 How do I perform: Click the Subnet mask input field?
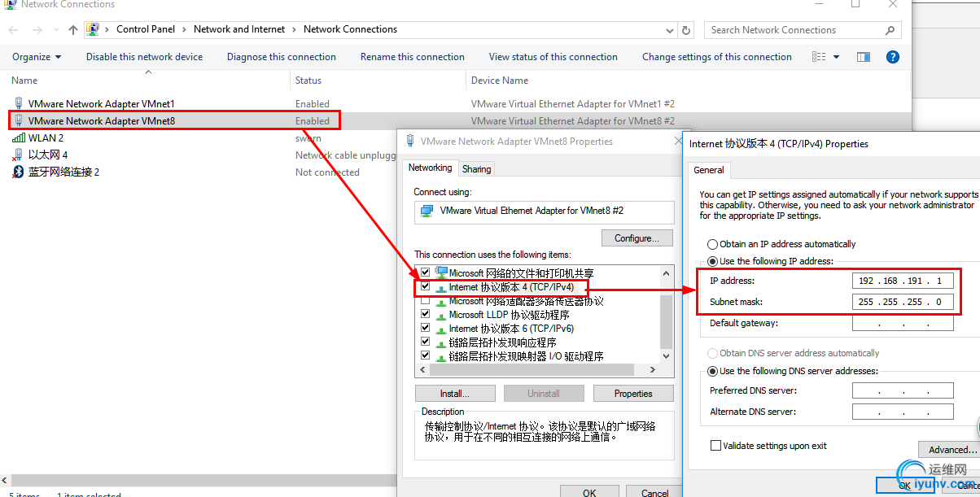(x=903, y=302)
